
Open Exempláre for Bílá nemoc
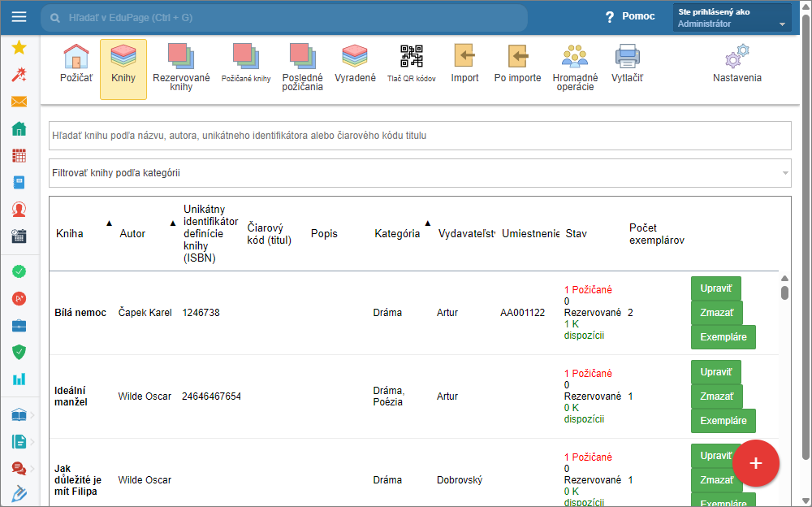coord(723,336)
